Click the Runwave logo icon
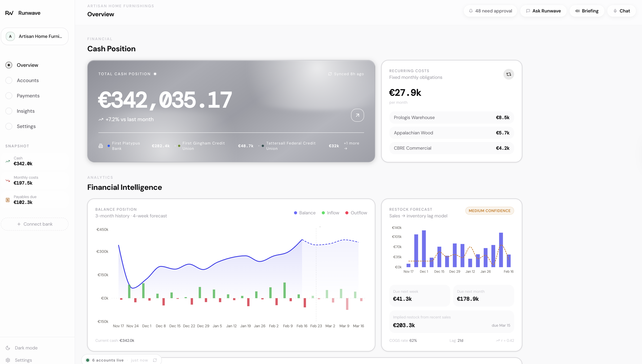 click(9, 13)
